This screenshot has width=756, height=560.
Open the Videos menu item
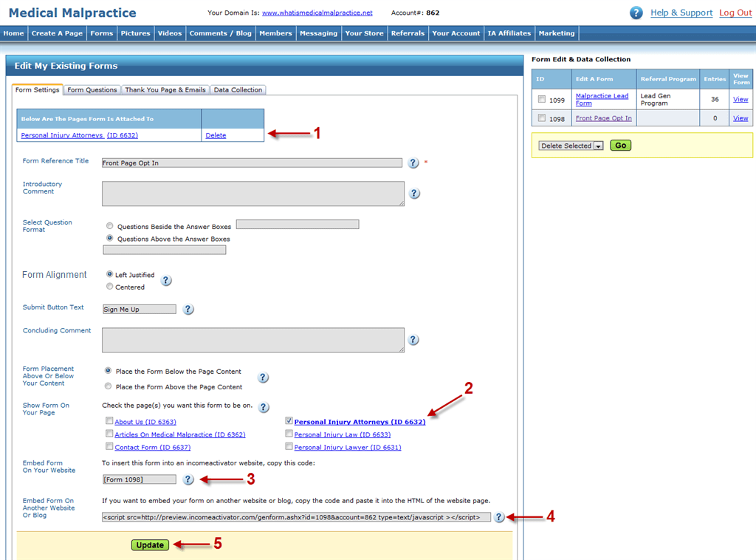click(x=170, y=33)
